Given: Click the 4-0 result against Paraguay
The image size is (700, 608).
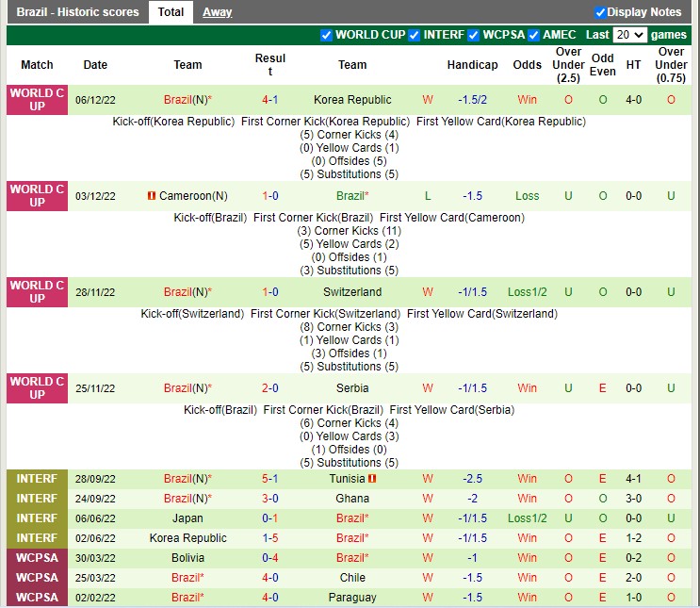Looking at the screenshot, I should coord(270,598).
